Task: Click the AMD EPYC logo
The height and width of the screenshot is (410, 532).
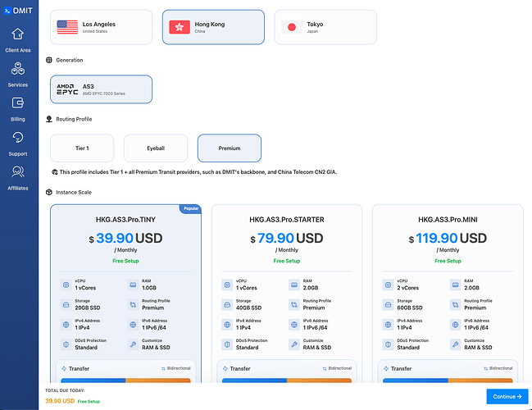Action: (x=67, y=89)
